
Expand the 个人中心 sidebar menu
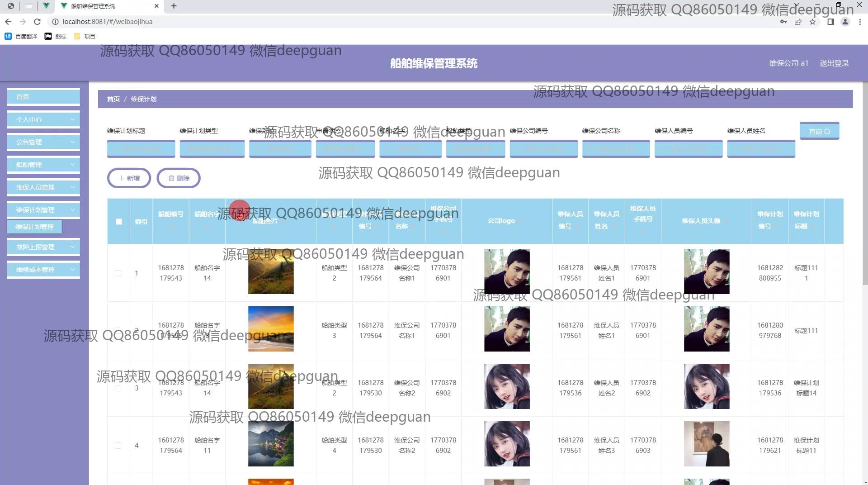(43, 119)
